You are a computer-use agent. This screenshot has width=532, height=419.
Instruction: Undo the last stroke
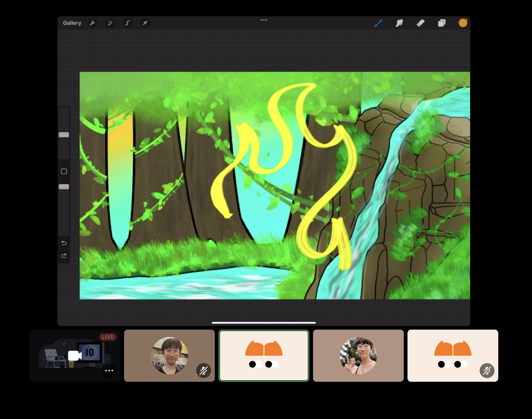pyautogui.click(x=64, y=243)
